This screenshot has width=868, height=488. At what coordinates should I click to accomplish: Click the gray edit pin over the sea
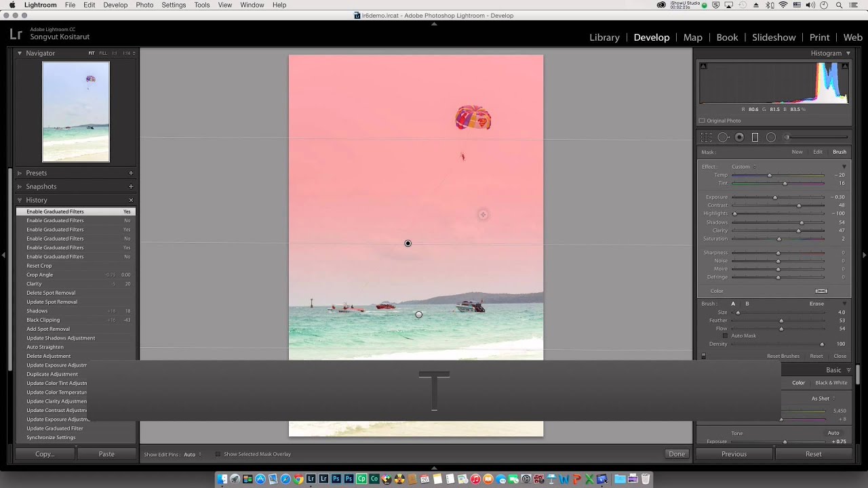point(418,314)
